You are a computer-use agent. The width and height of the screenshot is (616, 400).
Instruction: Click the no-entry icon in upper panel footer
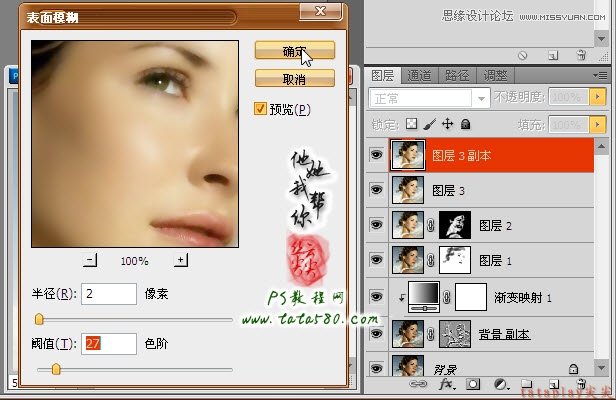point(522,55)
